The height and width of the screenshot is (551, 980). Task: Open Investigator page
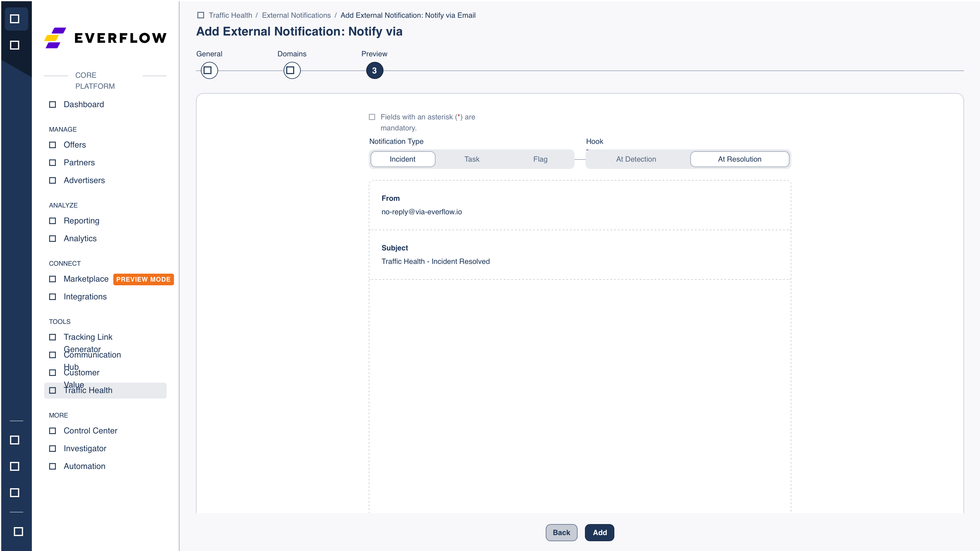tap(105, 449)
